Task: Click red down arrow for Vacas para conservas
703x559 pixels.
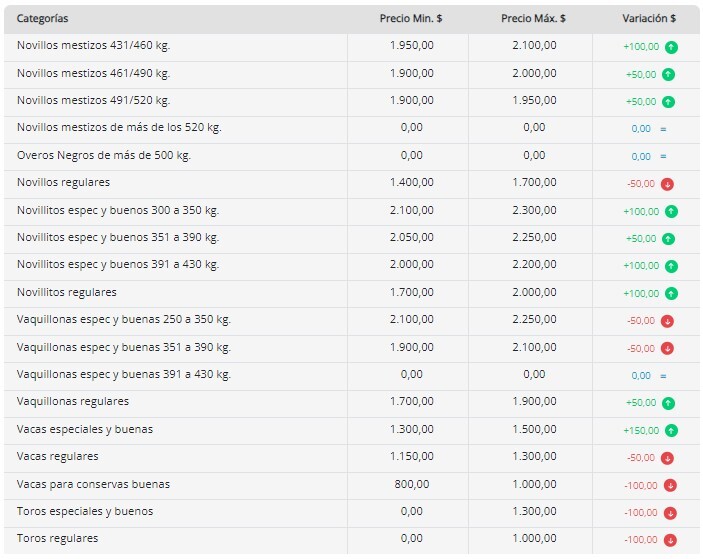Action: 669,486
